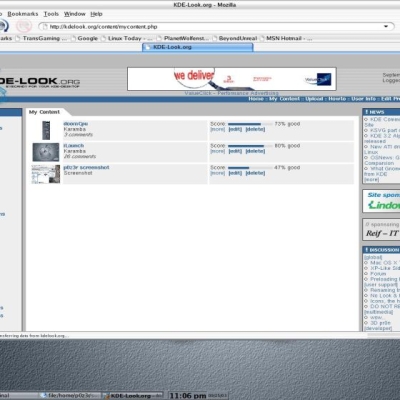400x400 pixels.
Task: Click the Mozilla icon on the KDE-Look.org taskbar button
Action: click(106, 396)
